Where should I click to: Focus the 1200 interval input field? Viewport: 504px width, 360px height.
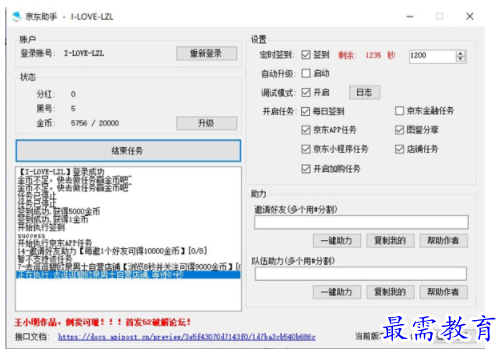(x=432, y=56)
